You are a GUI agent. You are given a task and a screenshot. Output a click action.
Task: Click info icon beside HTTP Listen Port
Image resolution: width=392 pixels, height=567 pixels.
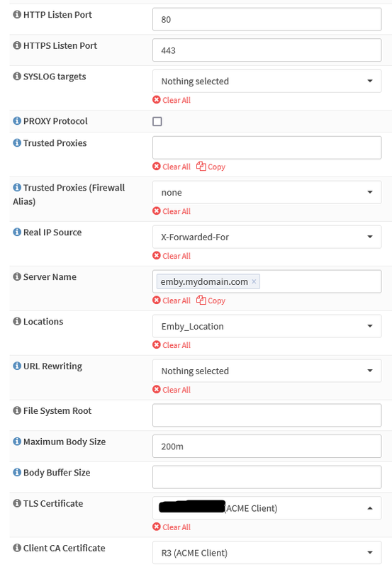point(17,14)
